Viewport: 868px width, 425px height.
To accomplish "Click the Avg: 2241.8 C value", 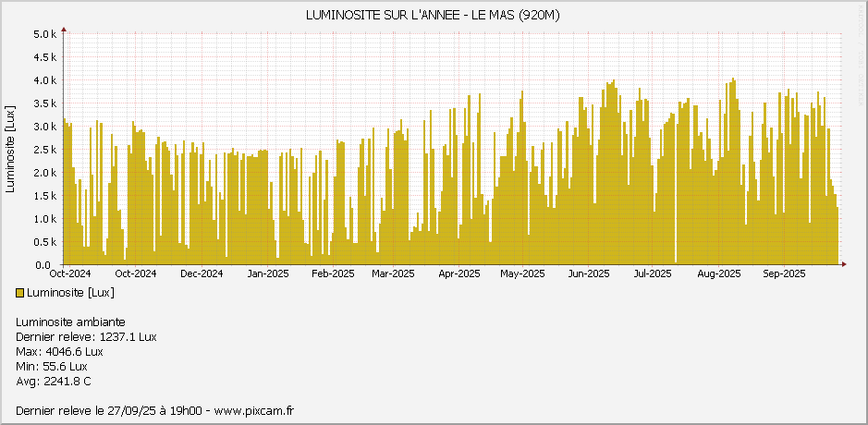I will 54,381.
